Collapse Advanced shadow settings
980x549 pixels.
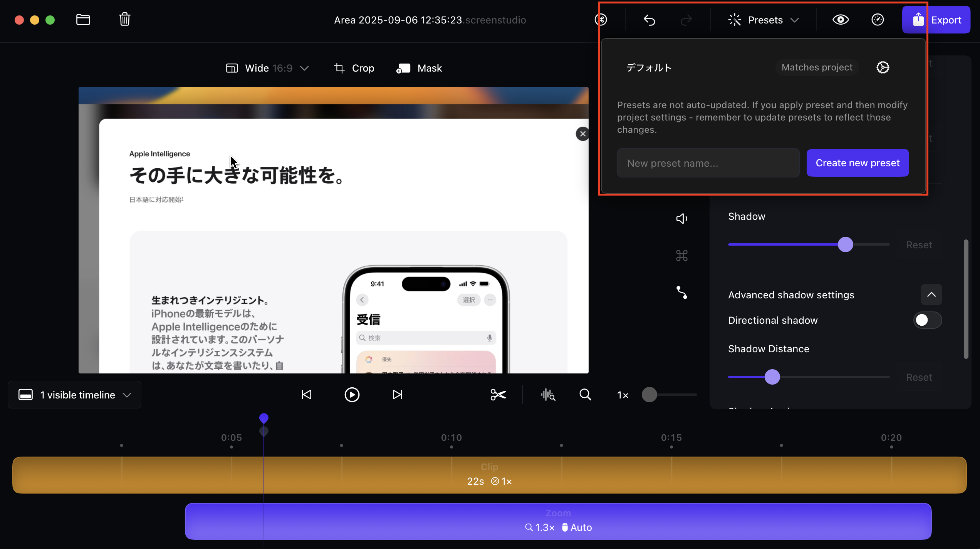click(x=931, y=295)
